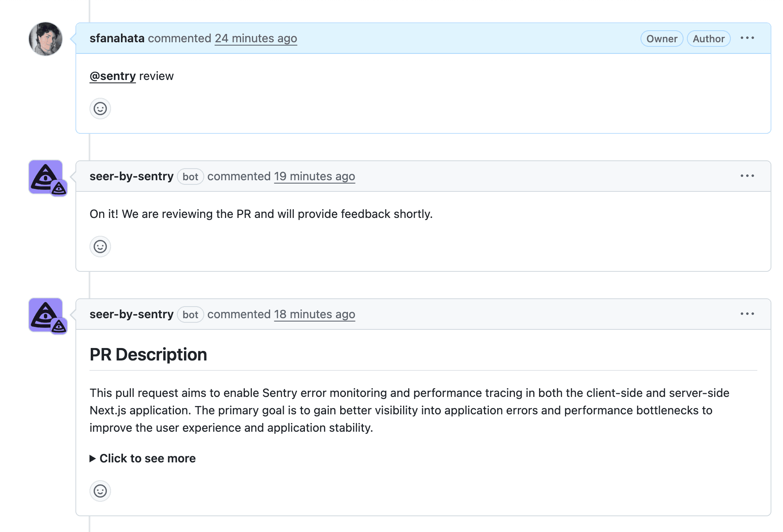The height and width of the screenshot is (532, 783).
Task: Click sfanahata's profile avatar
Action: (46, 39)
